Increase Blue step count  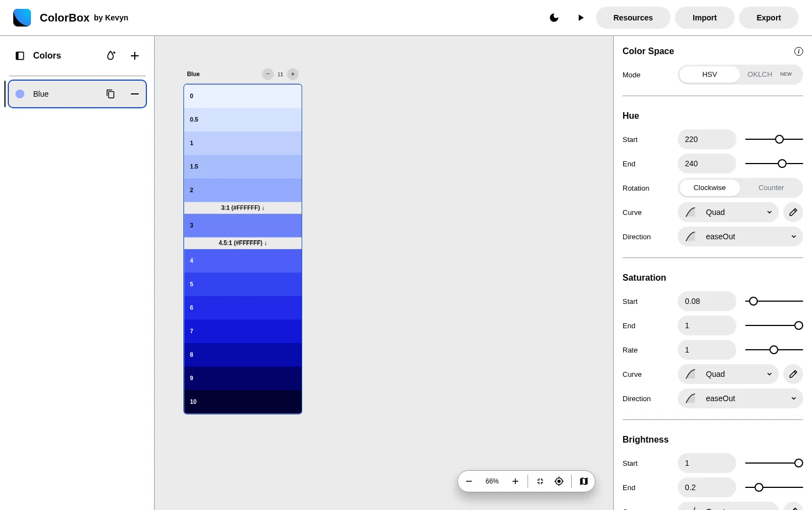click(x=293, y=74)
